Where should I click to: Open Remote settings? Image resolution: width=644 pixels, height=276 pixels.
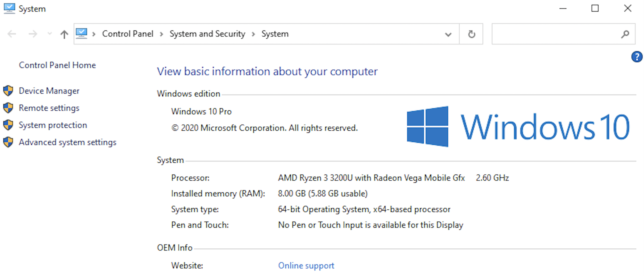49,108
